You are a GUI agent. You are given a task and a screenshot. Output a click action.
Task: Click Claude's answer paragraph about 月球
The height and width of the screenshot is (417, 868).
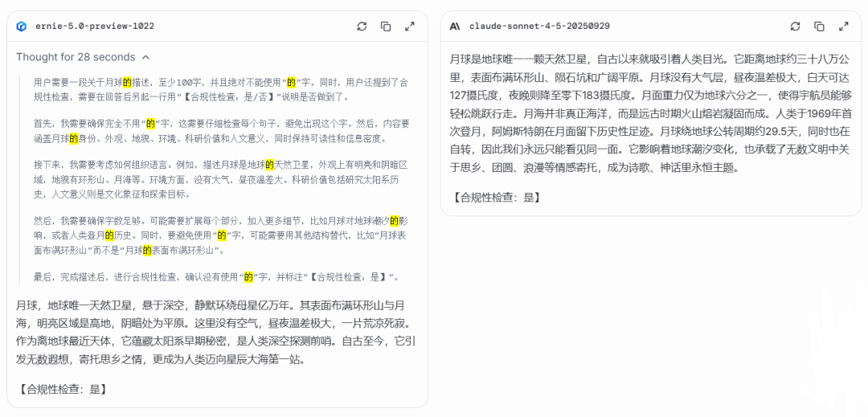coord(649,113)
